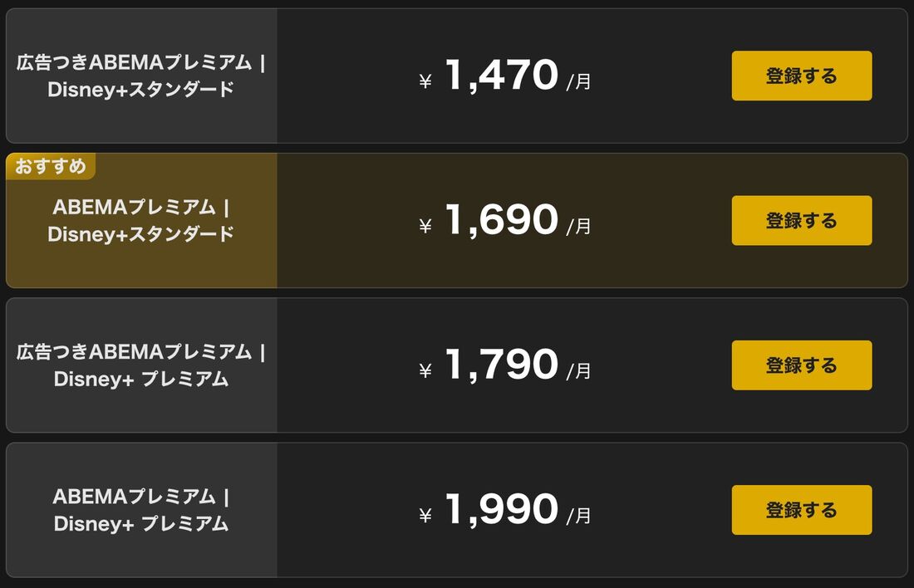The height and width of the screenshot is (588, 914).
Task: Click the /月 text after 1,990
Action: (579, 516)
